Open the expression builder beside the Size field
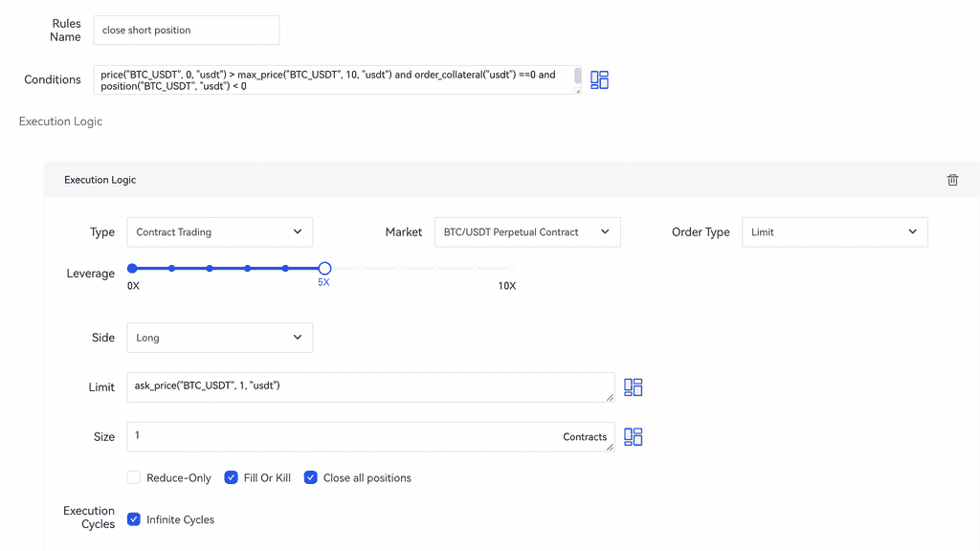980x551 pixels. (633, 437)
